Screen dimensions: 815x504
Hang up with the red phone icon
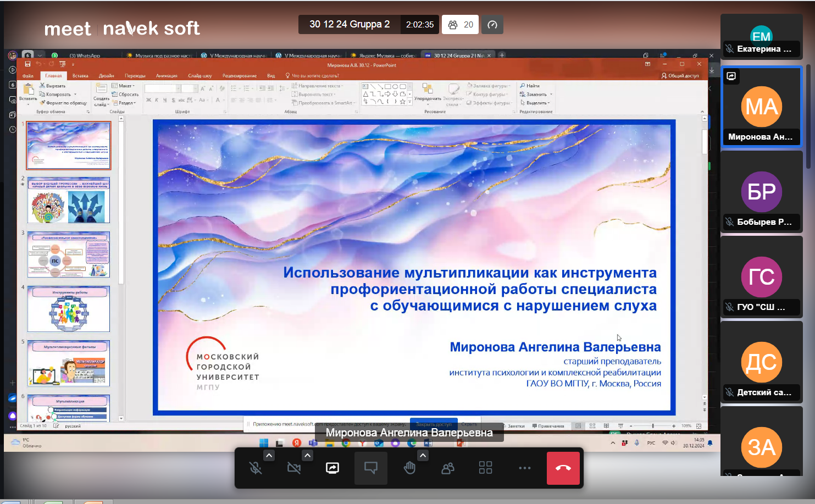pos(563,468)
